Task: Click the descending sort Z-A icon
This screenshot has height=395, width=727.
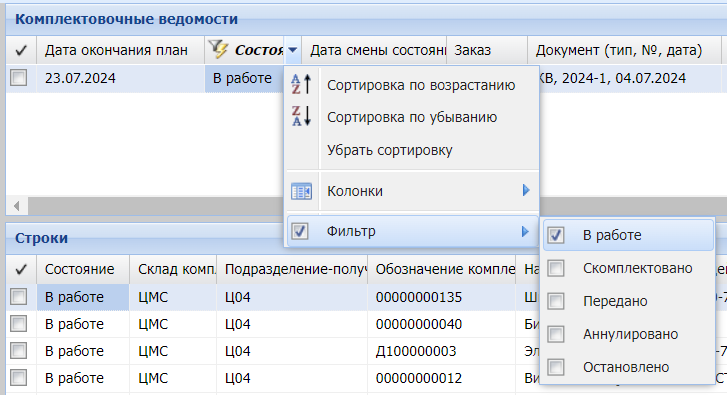Action: (x=301, y=116)
